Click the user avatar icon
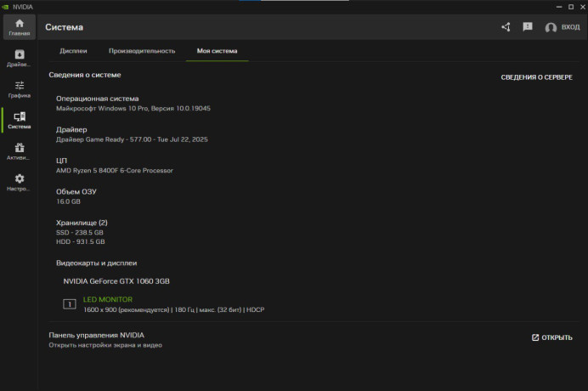The height and width of the screenshot is (391, 588). (551, 27)
